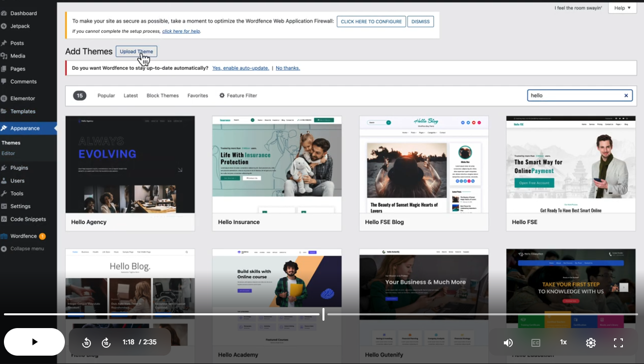The image size is (644, 364).
Task: Open the Editor submenu item
Action: point(8,153)
